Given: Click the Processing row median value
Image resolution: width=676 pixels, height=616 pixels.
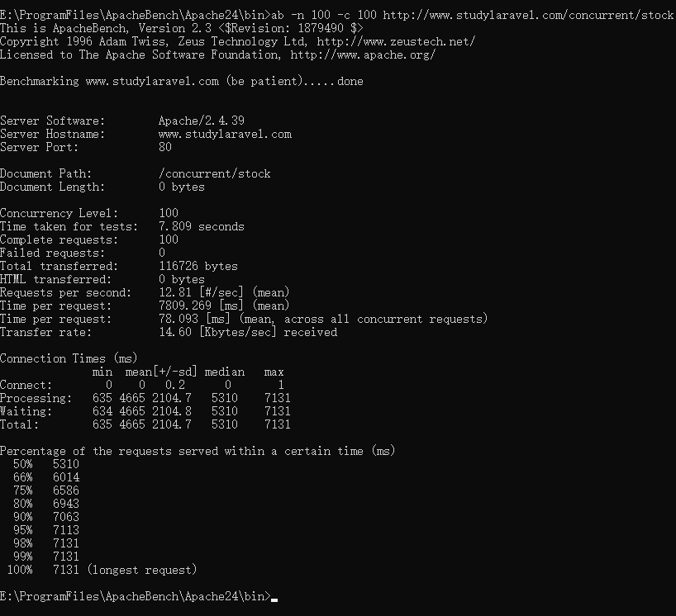Looking at the screenshot, I should [x=225, y=398].
